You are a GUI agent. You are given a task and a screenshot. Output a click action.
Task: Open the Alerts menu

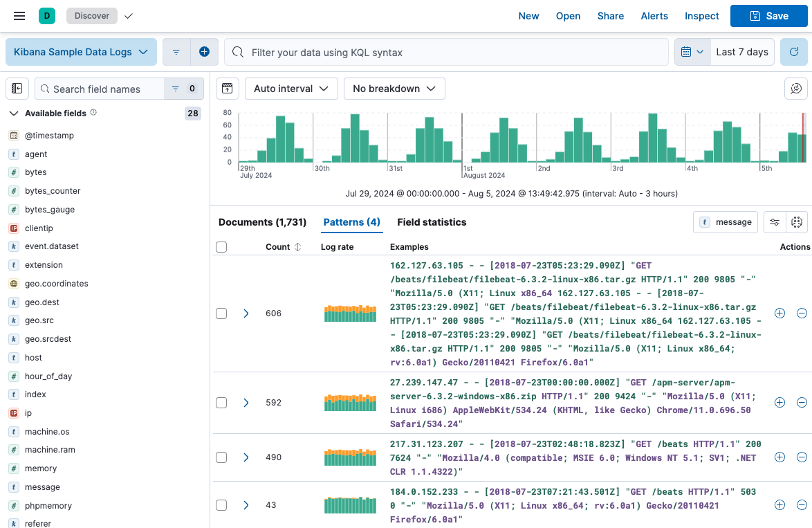click(654, 16)
